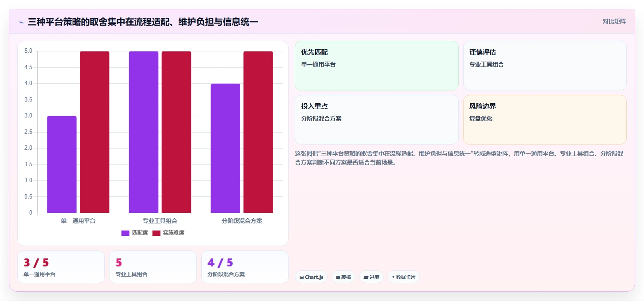Click the 2.5 y-axis value
Viewport: 644px width, 301px height.
pos(28,132)
